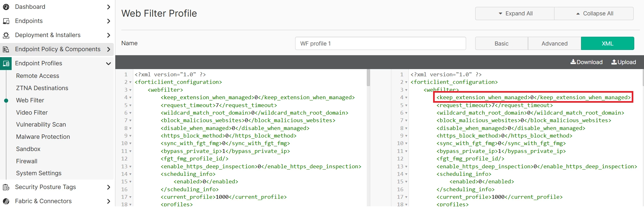Click wildcard_match_root_domain line in right editor
This screenshot has width=644, height=211.
530,113
